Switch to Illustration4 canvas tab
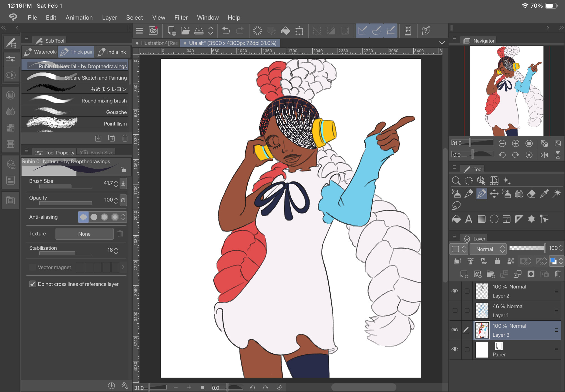The height and width of the screenshot is (392, 565). [157, 43]
